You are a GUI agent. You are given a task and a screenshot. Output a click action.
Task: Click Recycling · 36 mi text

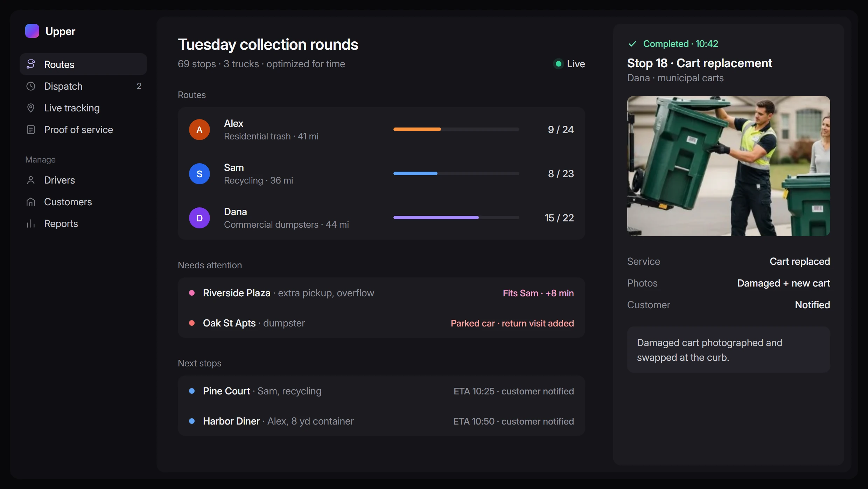click(258, 180)
